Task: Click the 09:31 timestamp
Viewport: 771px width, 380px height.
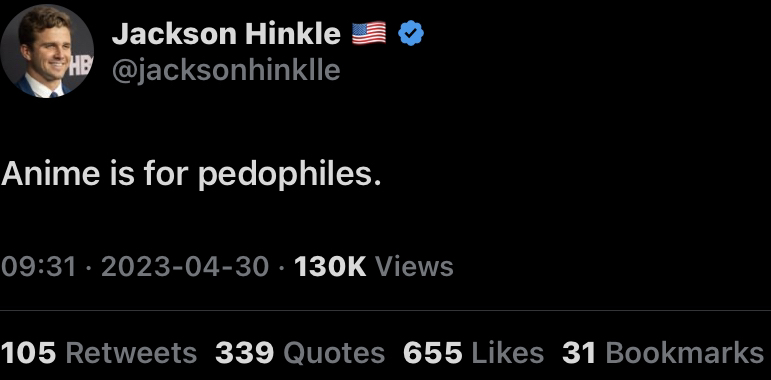Action: point(38,266)
